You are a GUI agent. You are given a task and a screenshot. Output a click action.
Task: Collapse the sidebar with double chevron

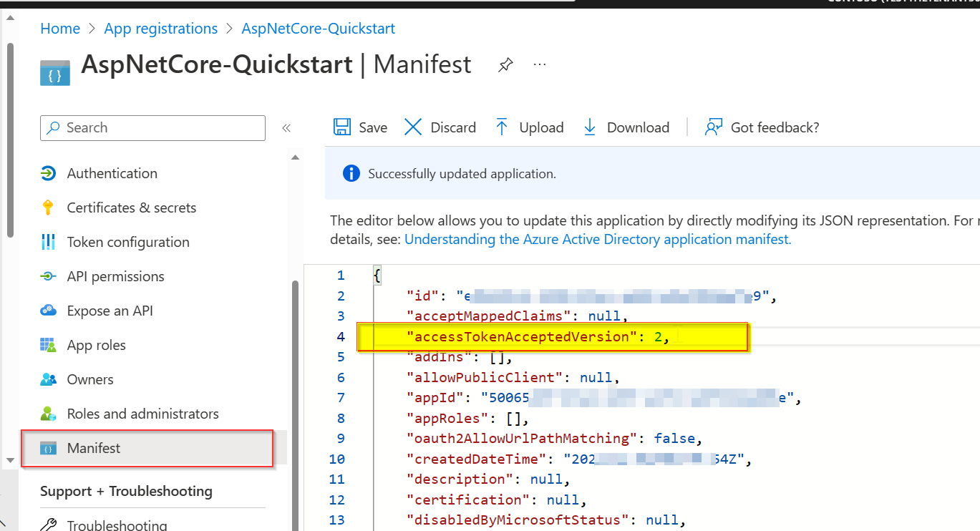(x=286, y=128)
